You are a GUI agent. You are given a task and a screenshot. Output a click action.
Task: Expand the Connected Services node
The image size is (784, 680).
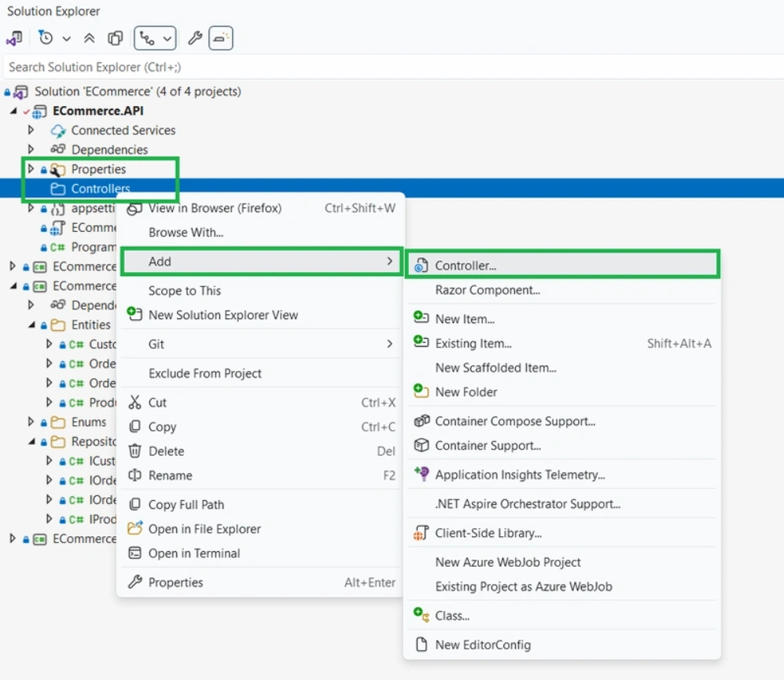pos(31,130)
